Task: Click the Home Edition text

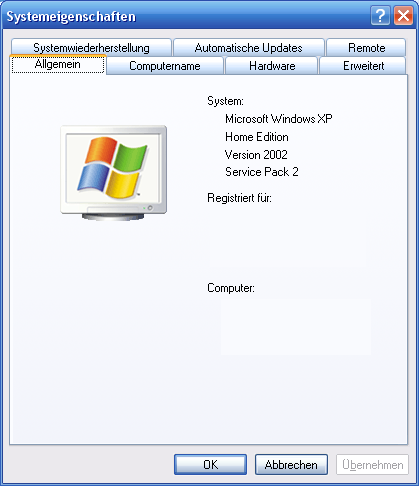Action: [257, 137]
